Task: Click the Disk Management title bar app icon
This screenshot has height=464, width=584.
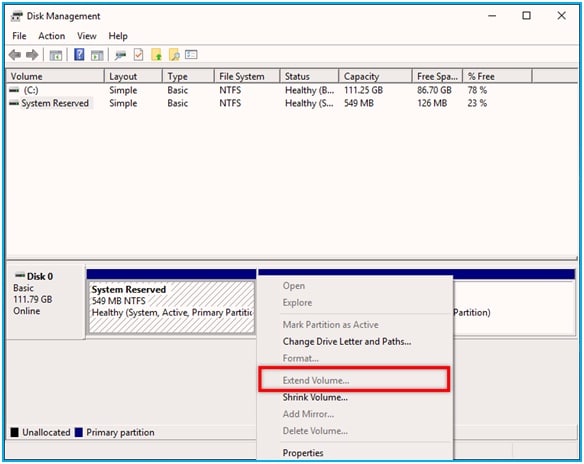Action: (x=17, y=16)
